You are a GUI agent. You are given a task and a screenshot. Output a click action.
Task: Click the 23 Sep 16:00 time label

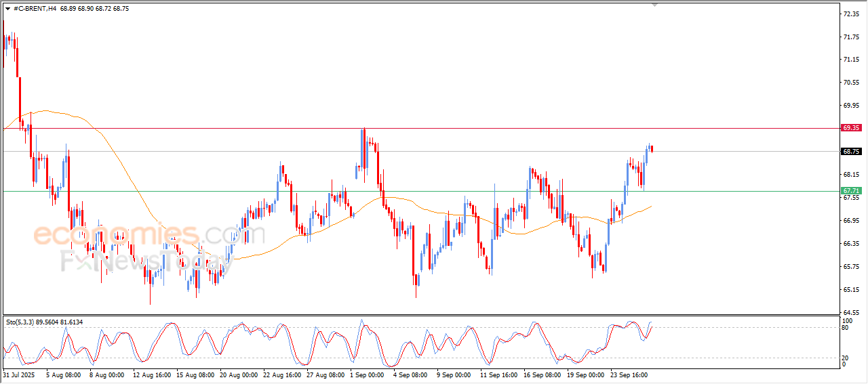click(629, 374)
